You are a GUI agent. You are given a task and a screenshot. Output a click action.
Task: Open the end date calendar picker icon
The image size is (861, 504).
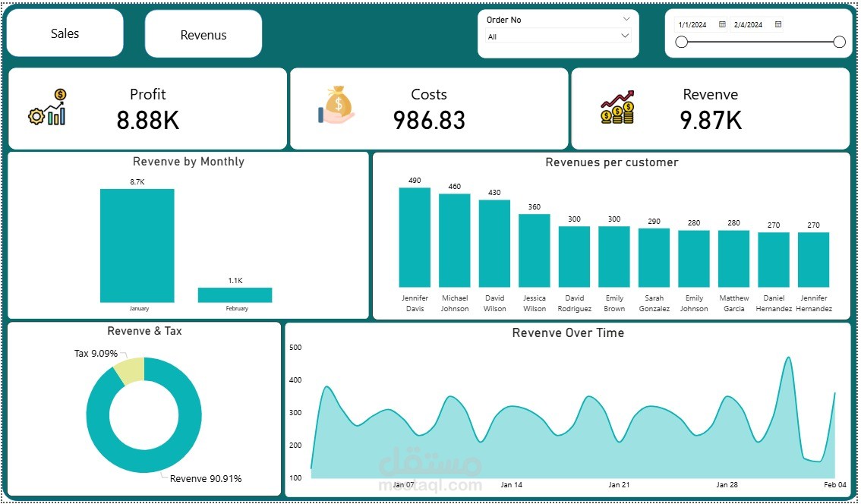(x=778, y=24)
